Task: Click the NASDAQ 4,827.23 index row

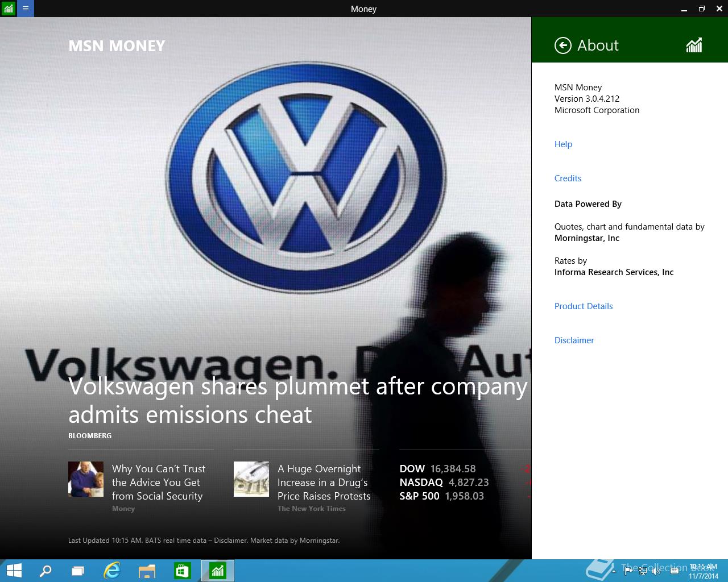Action: click(444, 483)
